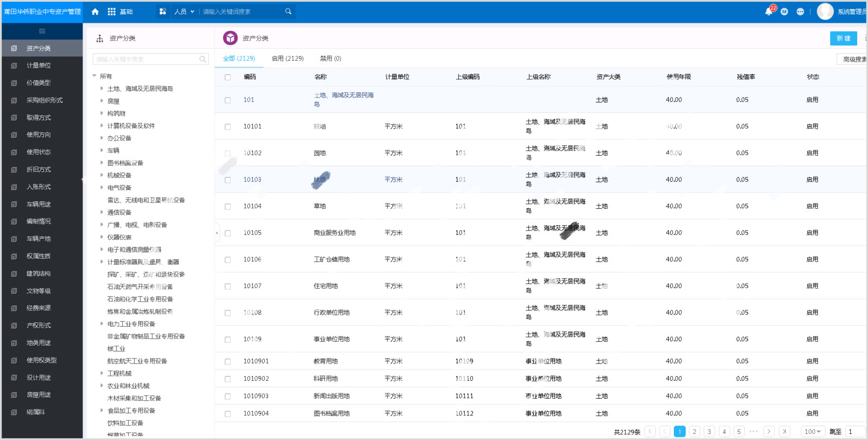The height and width of the screenshot is (440, 868).
Task: Click the 折旧方式 sidebar icon
Action: pyautogui.click(x=14, y=170)
